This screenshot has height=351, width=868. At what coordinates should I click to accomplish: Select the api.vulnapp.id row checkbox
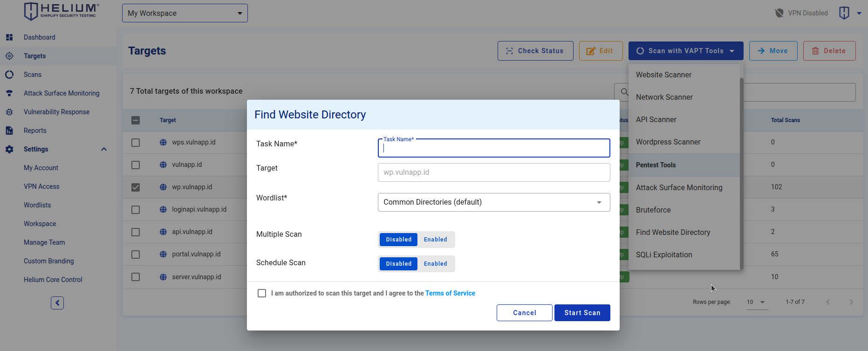coord(136,232)
